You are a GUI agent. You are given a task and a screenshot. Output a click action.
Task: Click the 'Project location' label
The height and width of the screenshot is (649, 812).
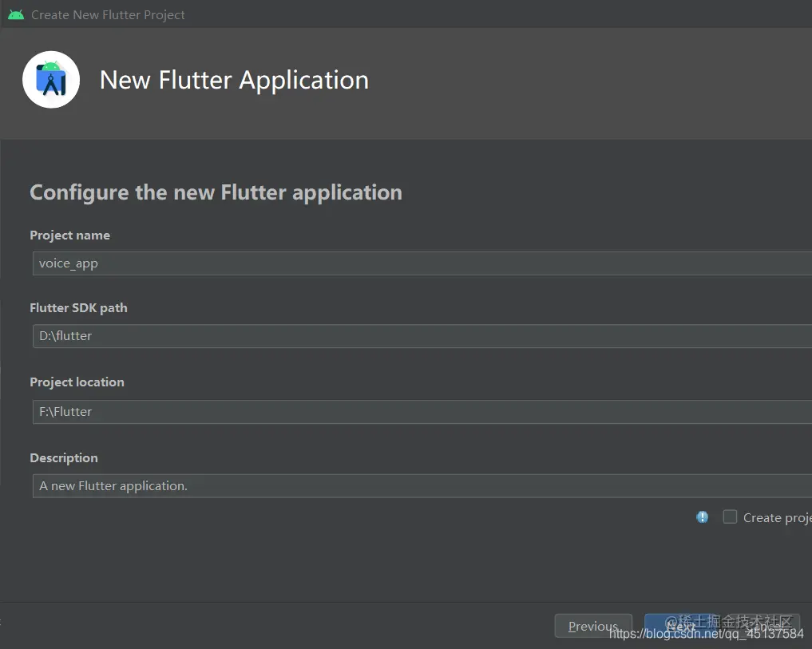(77, 382)
